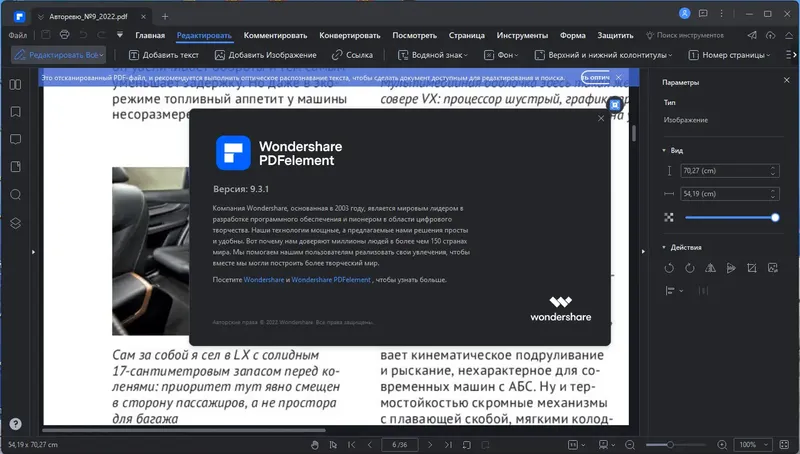Image resolution: width=800 pixels, height=454 pixels.
Task: Open Верхний и нижний колонтитулы dropdown
Action: click(603, 55)
